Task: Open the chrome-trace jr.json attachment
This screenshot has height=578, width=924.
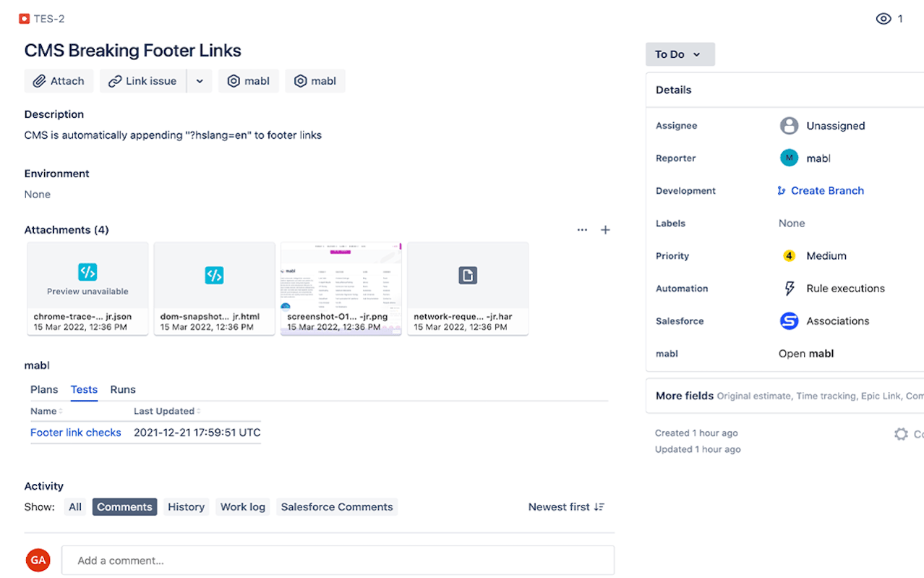Action: pos(87,289)
